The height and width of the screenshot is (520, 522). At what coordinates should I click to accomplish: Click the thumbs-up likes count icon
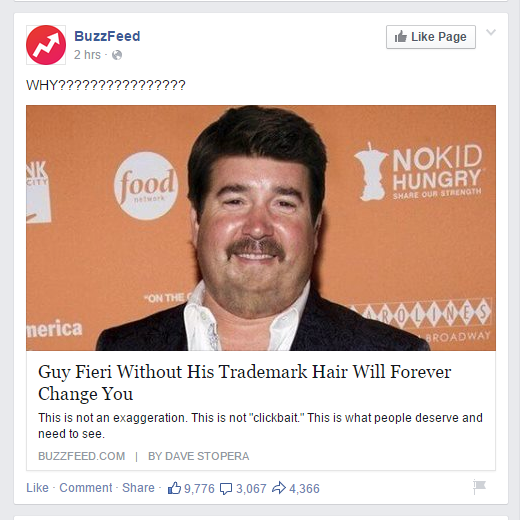(174, 488)
